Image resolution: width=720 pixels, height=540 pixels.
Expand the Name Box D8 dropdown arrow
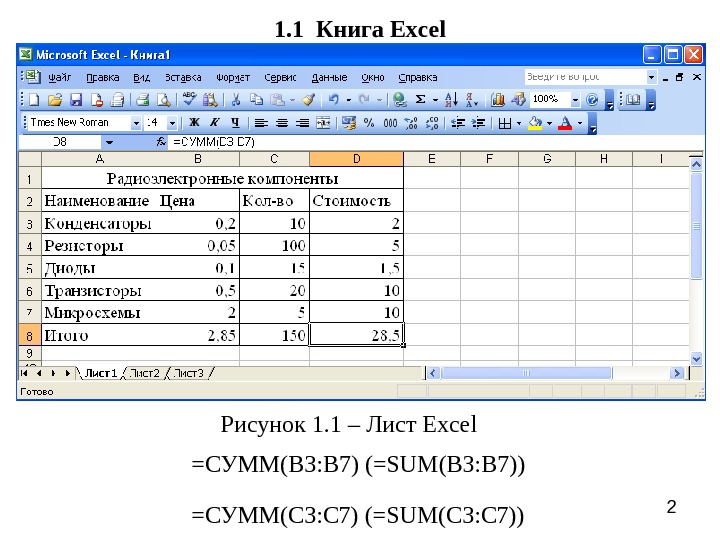coord(109,142)
